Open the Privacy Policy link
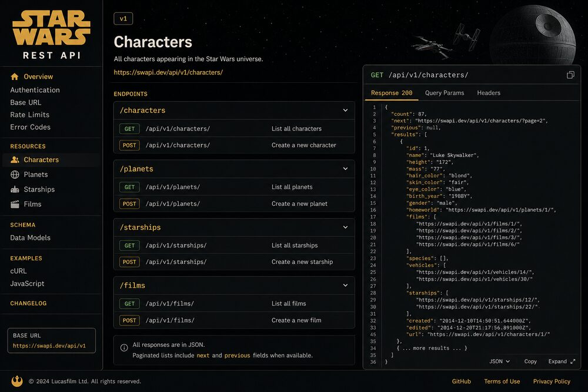Screen dimensions: 588x392 [x=552, y=381]
